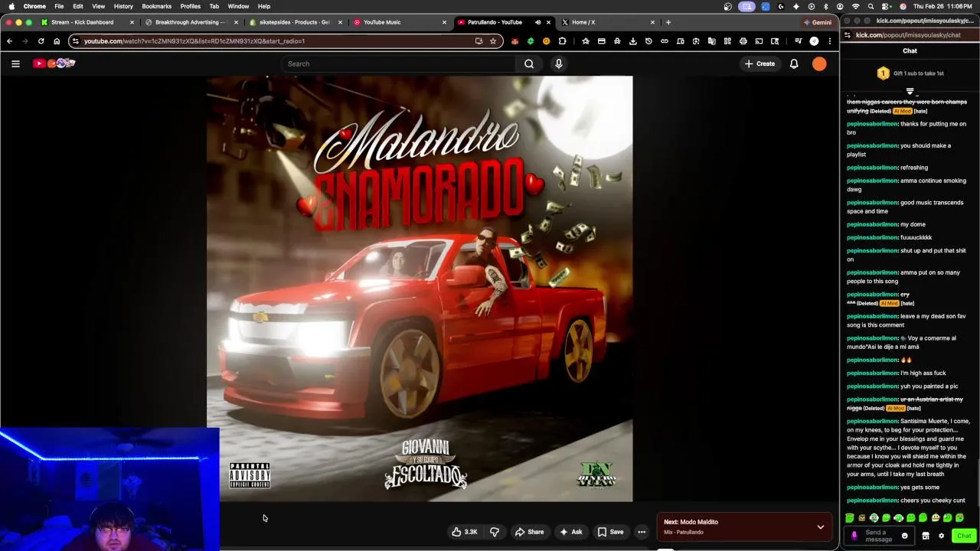Open Chrome downloads toolbar icon
The image size is (980, 551).
point(633,41)
